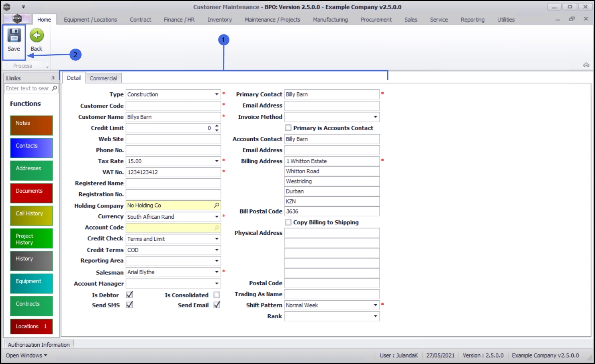Click the Contracts function button
This screenshot has width=595, height=364.
(x=31, y=306)
